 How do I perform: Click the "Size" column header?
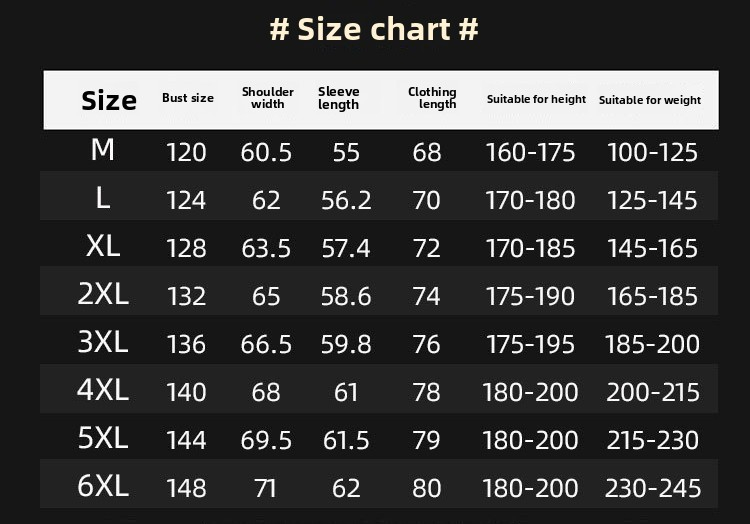pos(109,100)
